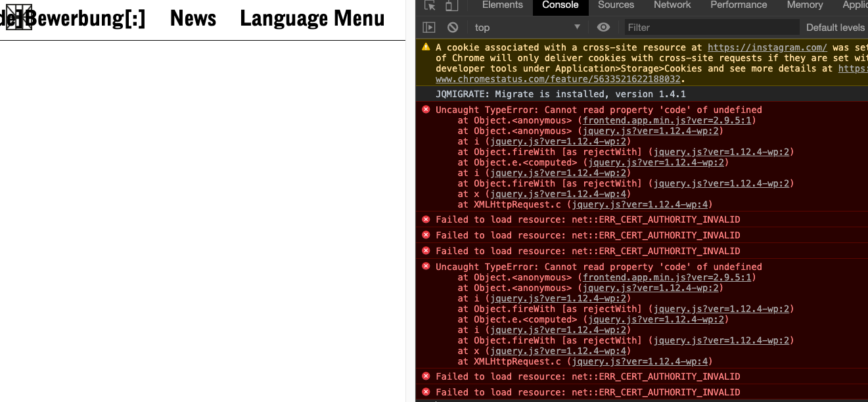This screenshot has width=868, height=402.
Task: Expand the Default levels dropdown
Action: click(x=835, y=28)
